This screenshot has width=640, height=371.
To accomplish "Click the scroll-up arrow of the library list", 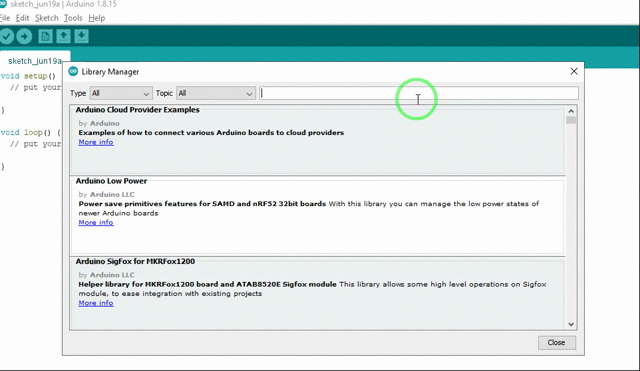I will tap(571, 111).
